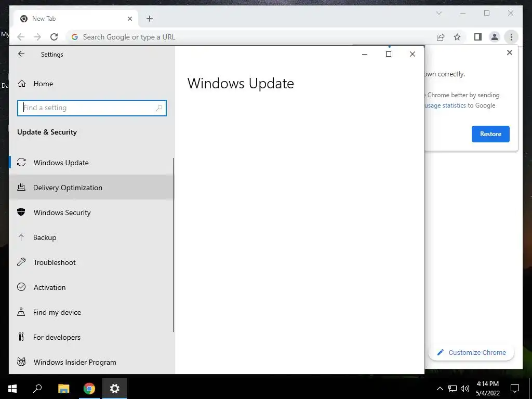The height and width of the screenshot is (399, 532).
Task: Open the Action Center notifications icon
Action: 515,389
